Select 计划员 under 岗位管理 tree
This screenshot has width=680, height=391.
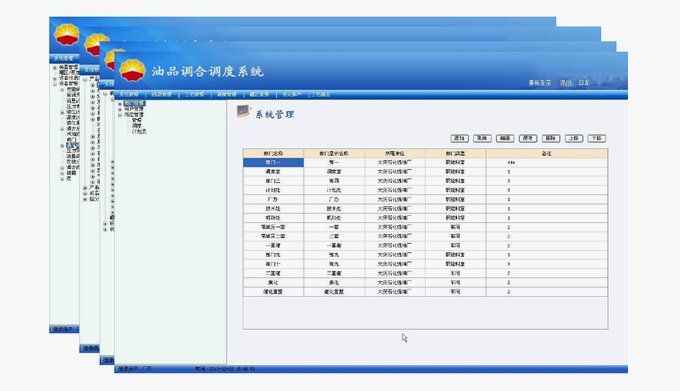139,131
